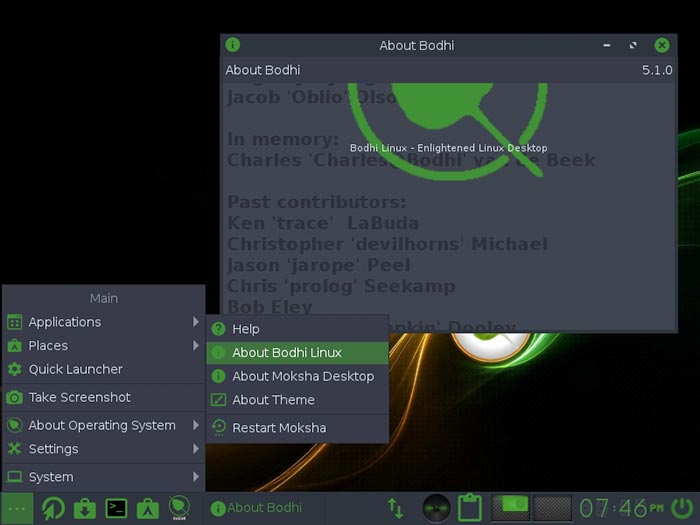Click the Restart Moksha refresh icon

click(219, 428)
